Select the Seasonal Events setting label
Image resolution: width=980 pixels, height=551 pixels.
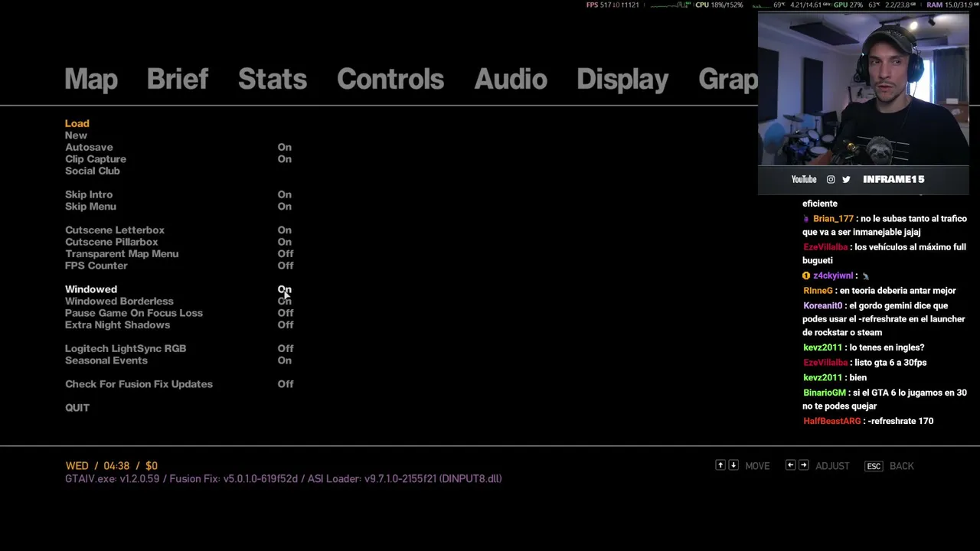click(x=106, y=360)
